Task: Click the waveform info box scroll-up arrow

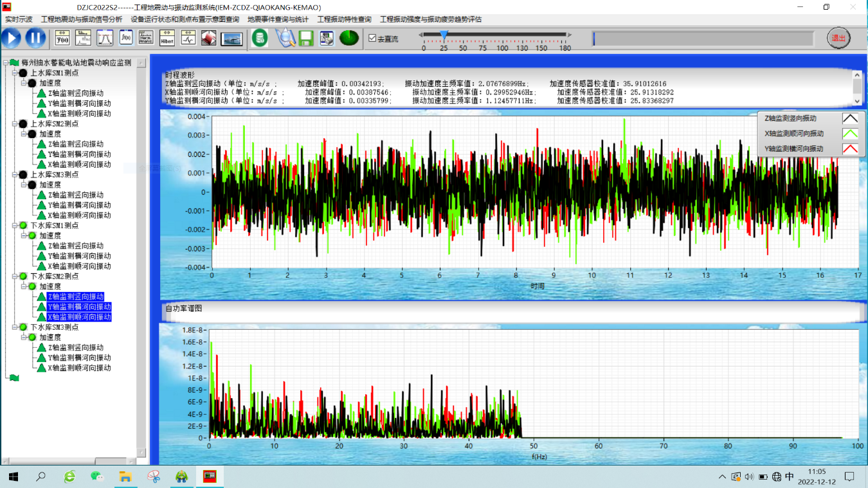Action: (x=857, y=75)
